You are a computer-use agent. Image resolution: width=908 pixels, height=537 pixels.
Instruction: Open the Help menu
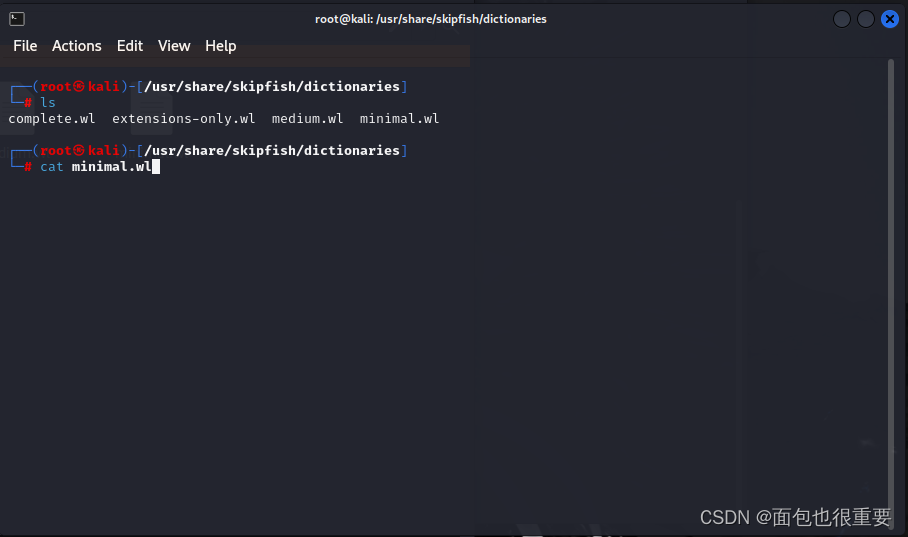pyautogui.click(x=221, y=46)
